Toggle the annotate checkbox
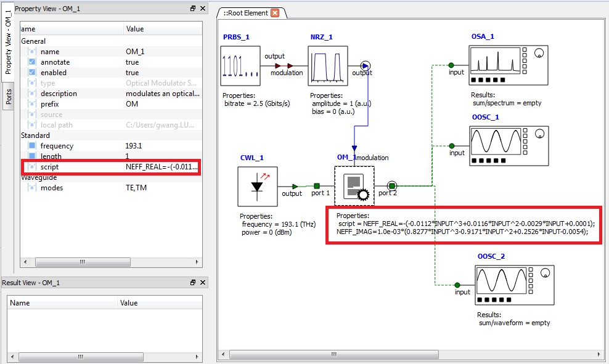The image size is (609, 364). 32,62
